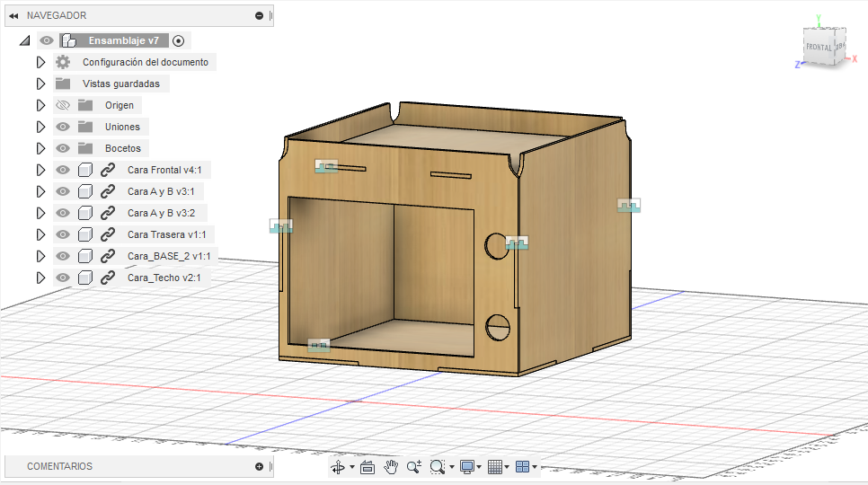Activate the Ensamblaje v7 radio button
Screen dimensions: 868x485
click(179, 40)
